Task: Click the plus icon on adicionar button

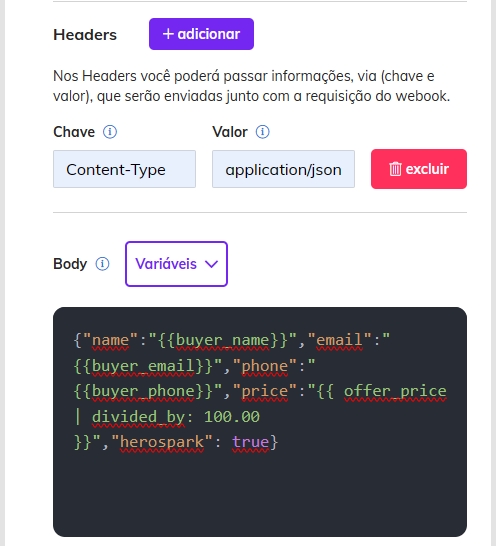Action: click(x=168, y=34)
